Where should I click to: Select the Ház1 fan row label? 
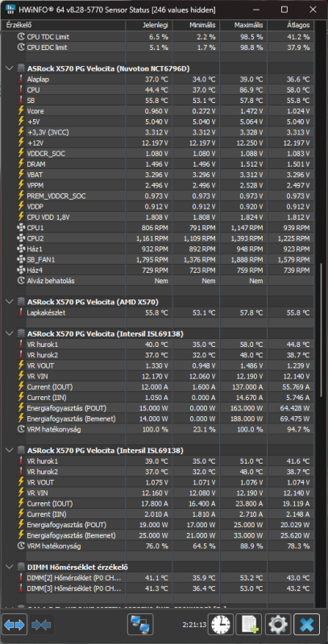tap(35, 249)
